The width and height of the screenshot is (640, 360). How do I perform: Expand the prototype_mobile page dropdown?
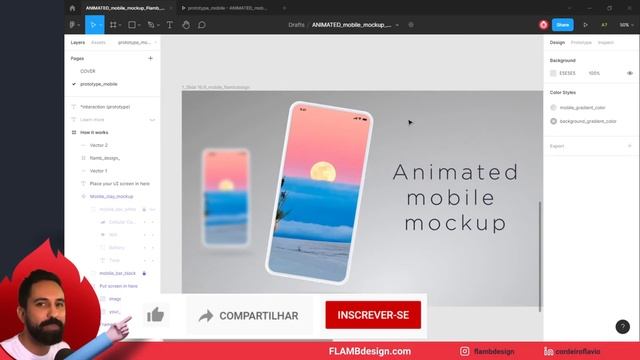[x=137, y=42]
